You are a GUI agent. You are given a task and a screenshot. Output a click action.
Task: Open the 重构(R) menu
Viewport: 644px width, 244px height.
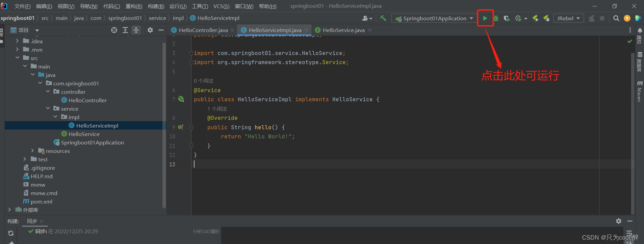pos(134,6)
